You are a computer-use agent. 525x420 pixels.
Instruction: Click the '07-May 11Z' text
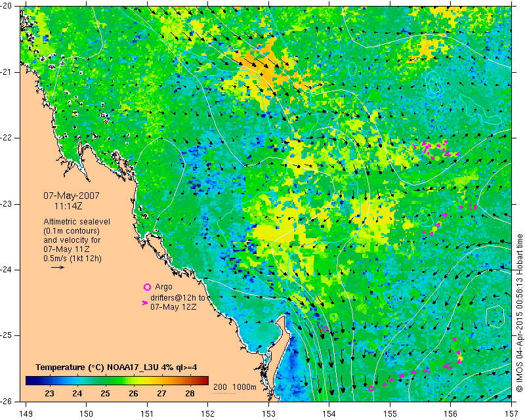pos(66,249)
